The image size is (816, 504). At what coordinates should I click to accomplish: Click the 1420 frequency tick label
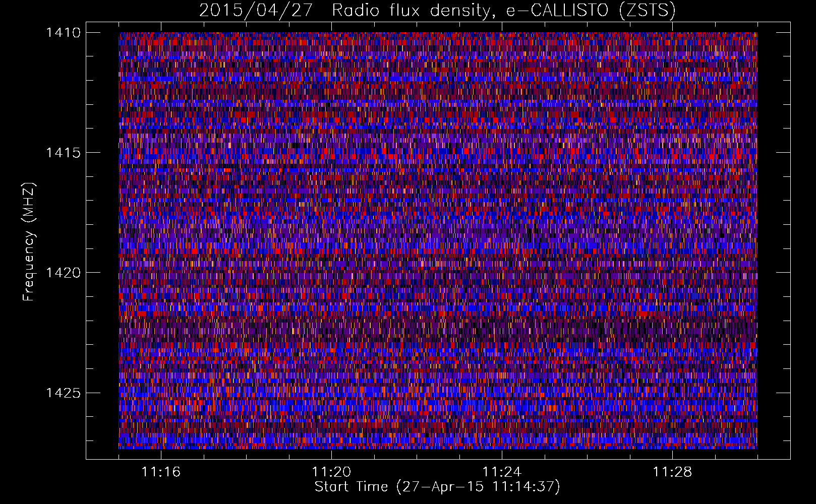coord(63,273)
